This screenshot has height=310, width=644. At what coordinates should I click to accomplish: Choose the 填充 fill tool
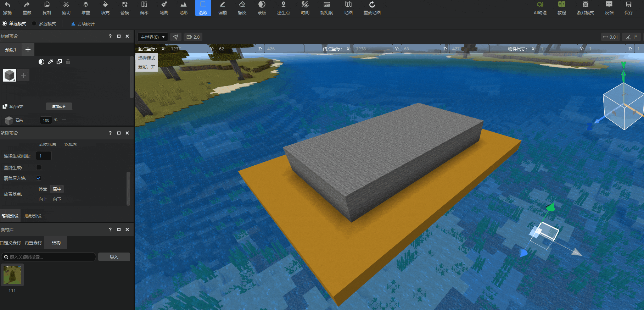pos(105,8)
